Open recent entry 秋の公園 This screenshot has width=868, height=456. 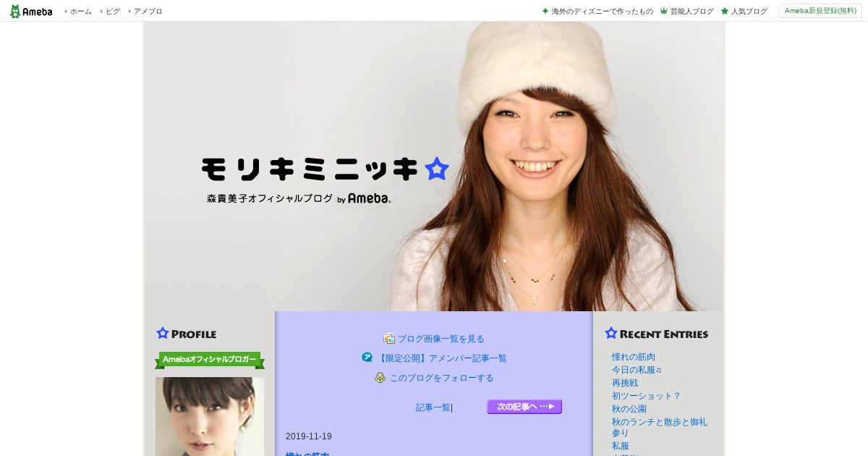[x=629, y=409]
